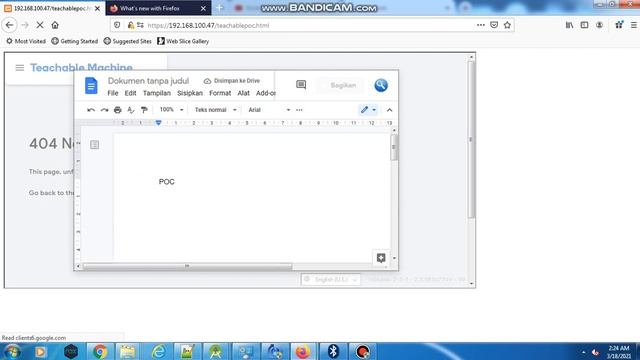The image size is (640, 360).
Task: Open Windows Start menu
Action: coord(12,351)
